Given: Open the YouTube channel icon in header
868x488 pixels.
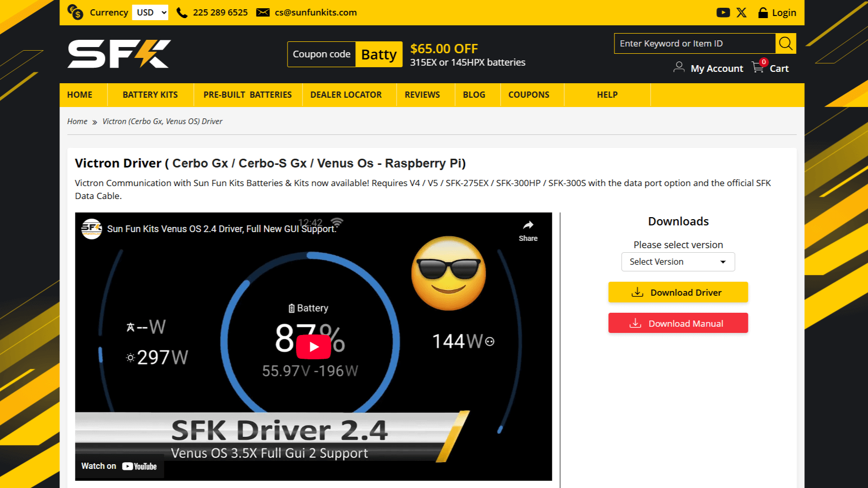Looking at the screenshot, I should [x=723, y=12].
